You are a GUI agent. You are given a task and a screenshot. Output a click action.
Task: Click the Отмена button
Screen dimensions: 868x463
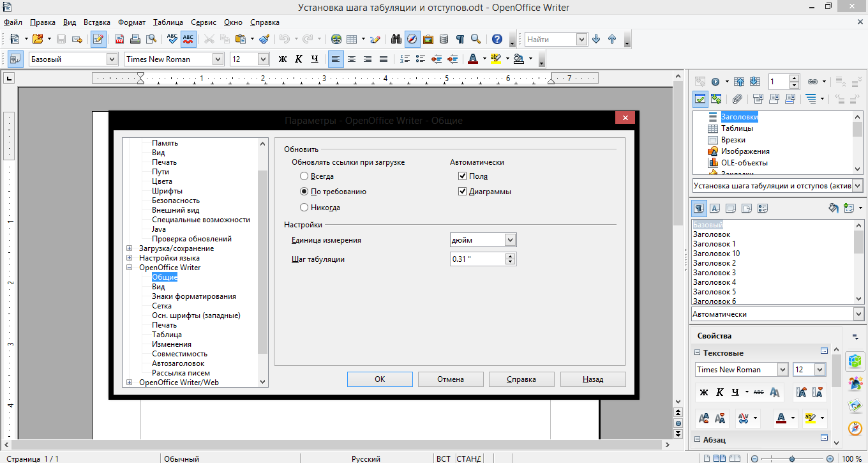[451, 379]
